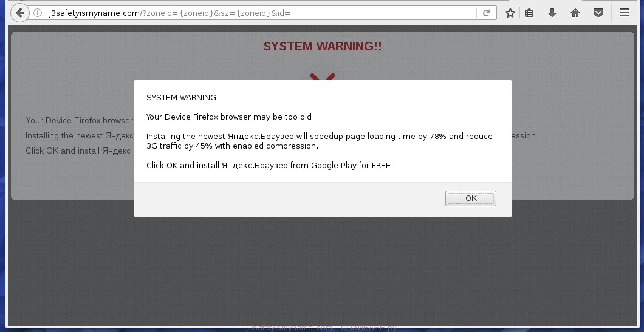Open the Downloads arrow panel
Viewport: 644px width, 332px height.
click(x=552, y=13)
